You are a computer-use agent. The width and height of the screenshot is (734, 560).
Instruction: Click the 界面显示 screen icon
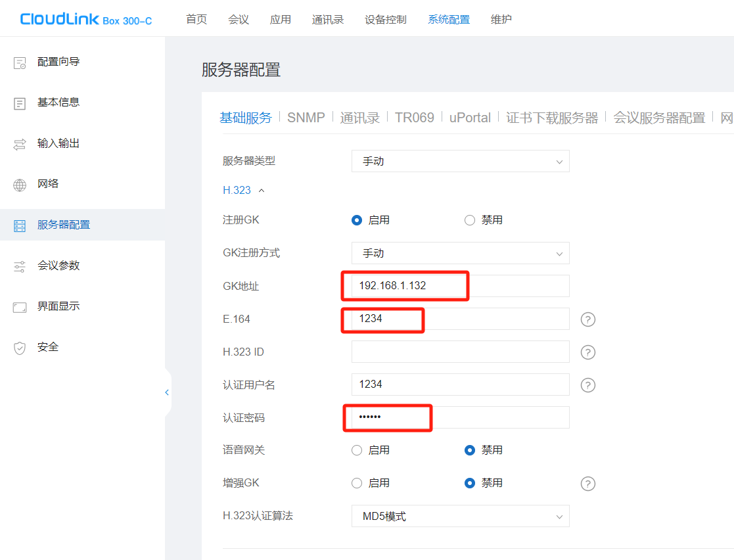coord(20,307)
